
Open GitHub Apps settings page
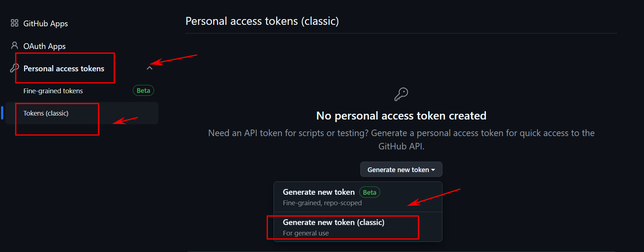[x=45, y=23]
